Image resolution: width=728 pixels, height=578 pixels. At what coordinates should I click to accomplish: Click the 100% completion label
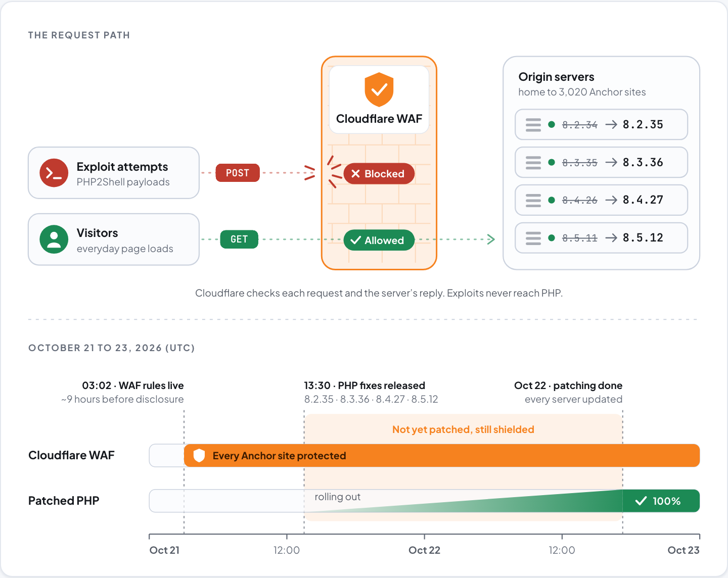pyautogui.click(x=666, y=501)
